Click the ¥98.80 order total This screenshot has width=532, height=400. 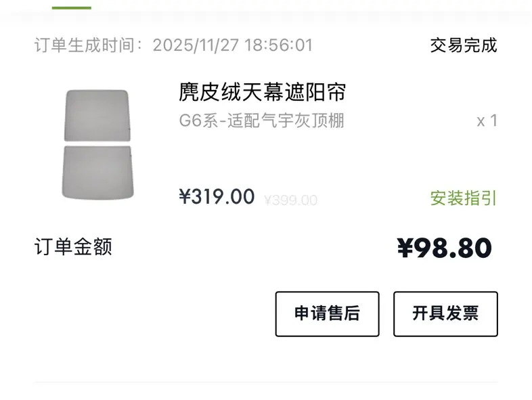click(x=444, y=248)
